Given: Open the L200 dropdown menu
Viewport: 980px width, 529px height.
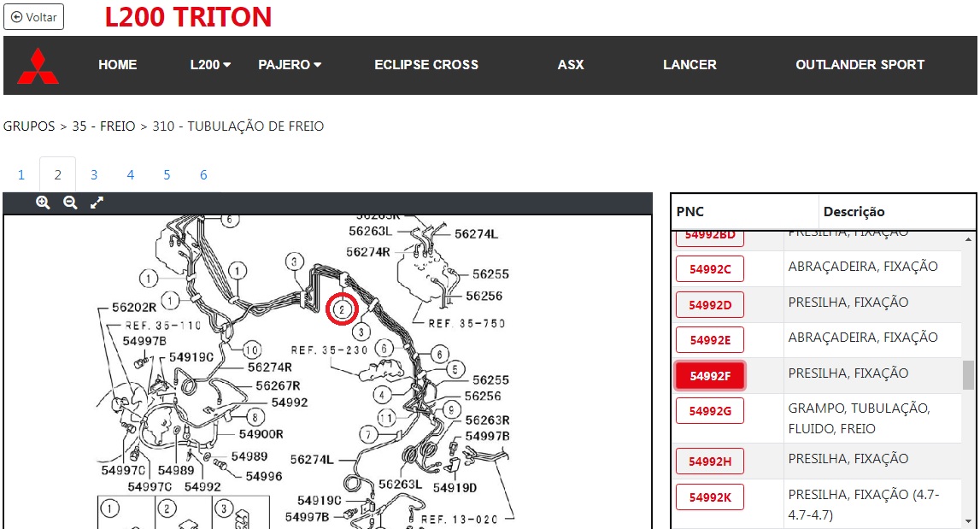Looking at the screenshot, I should pos(210,65).
